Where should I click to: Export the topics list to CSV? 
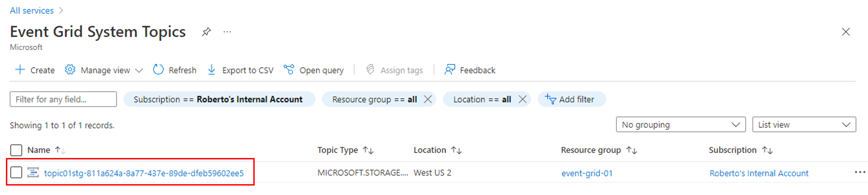[212, 70]
